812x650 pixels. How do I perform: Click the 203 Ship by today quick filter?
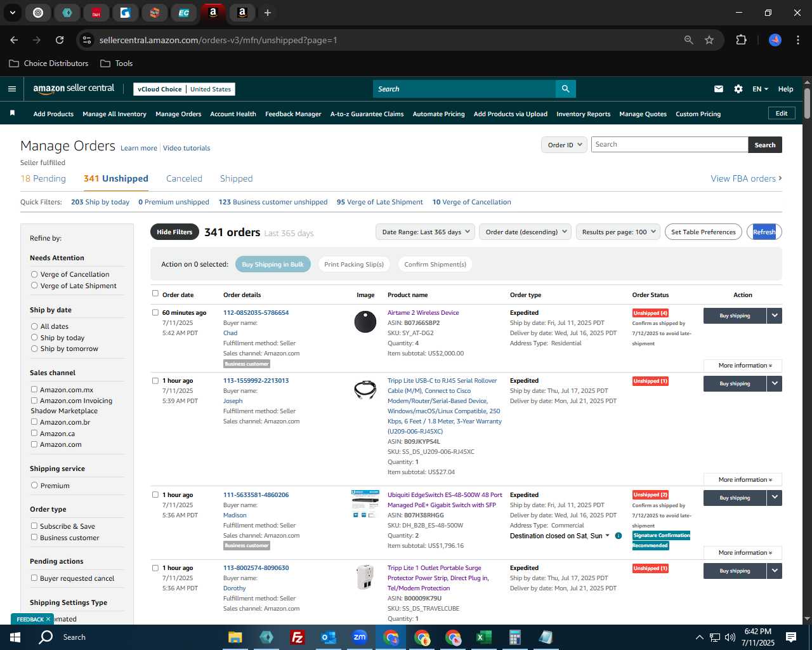pos(100,202)
